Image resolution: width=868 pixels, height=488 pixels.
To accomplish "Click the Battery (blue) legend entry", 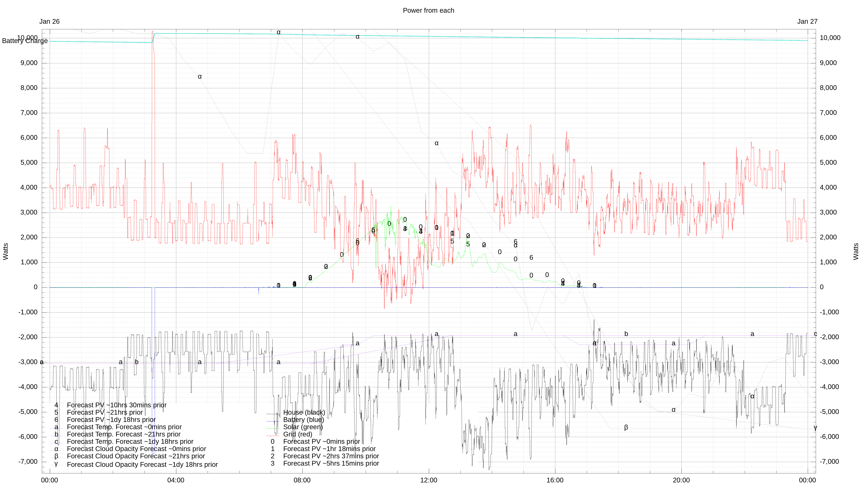I will coord(303,420).
